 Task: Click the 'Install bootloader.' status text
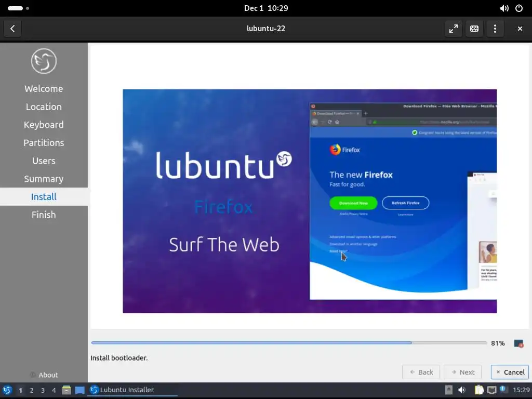click(x=119, y=357)
